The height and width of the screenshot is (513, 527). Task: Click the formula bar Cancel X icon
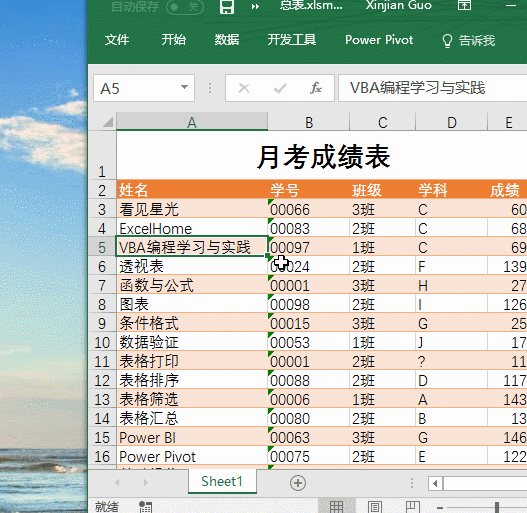click(x=244, y=88)
